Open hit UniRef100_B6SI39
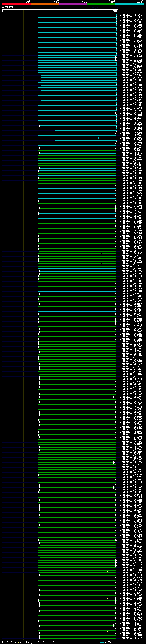This screenshot has width=146, height=644. pyautogui.click(x=131, y=72)
